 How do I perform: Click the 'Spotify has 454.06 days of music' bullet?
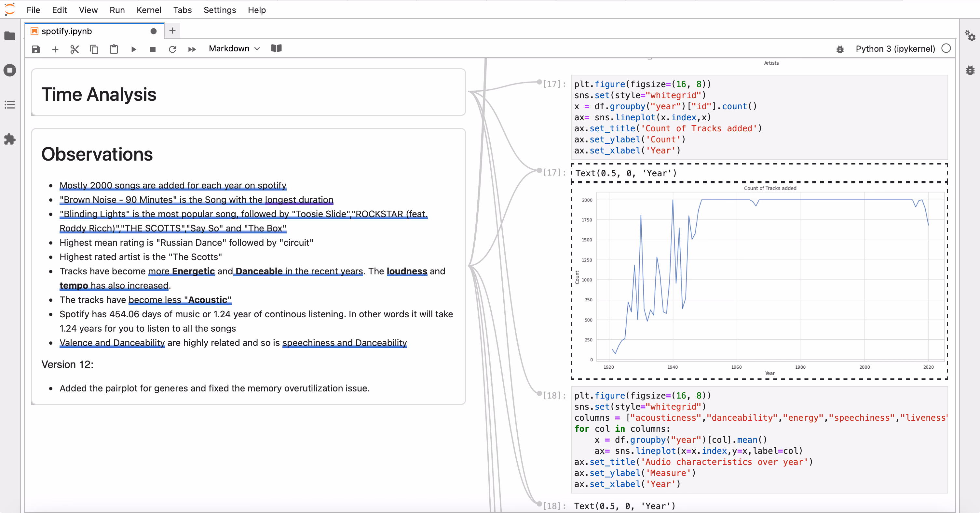pyautogui.click(x=256, y=321)
